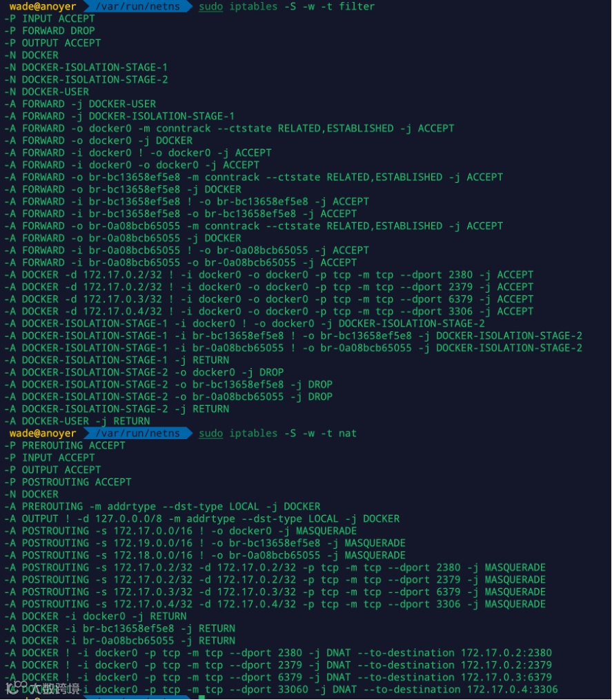Click OUTPUT ! -d 127.0.0.0/8 rule
Image resolution: width=612 pixels, height=700 pixels.
click(x=202, y=518)
